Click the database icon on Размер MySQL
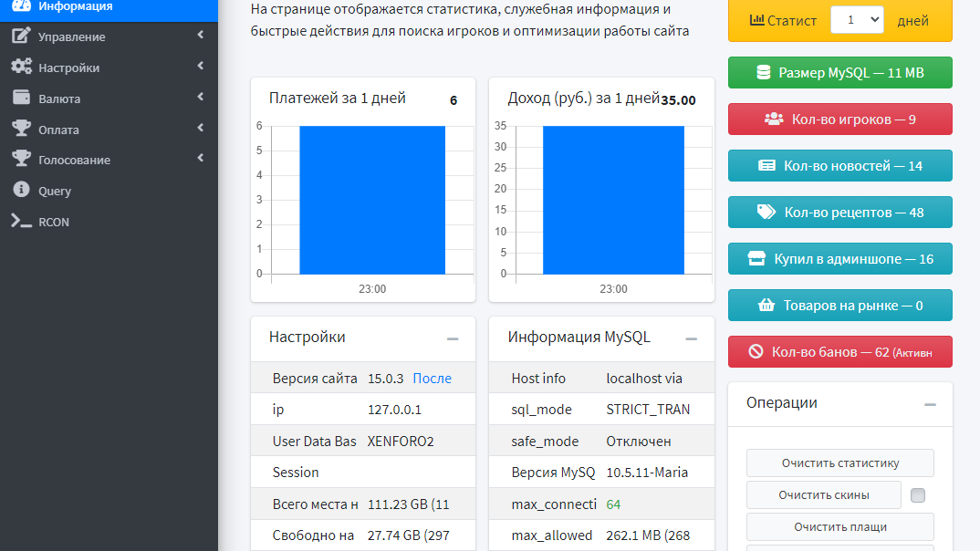The height and width of the screenshot is (551, 980). pos(764,73)
